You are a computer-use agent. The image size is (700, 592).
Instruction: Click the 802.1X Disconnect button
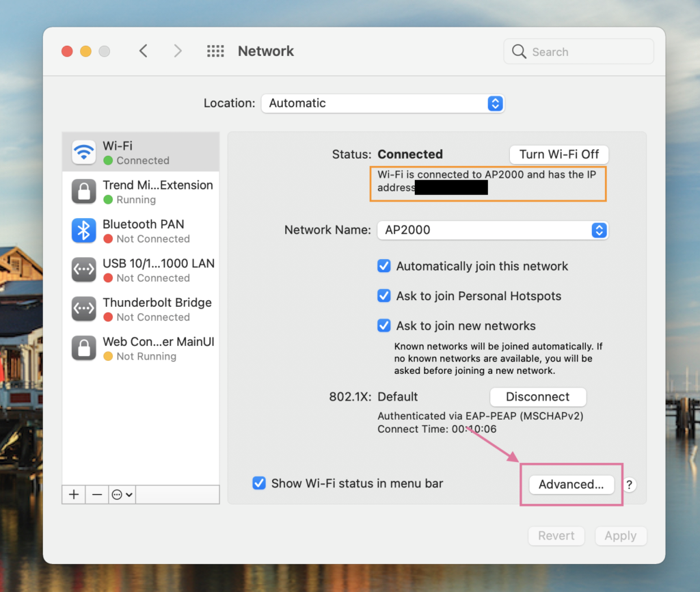click(537, 397)
